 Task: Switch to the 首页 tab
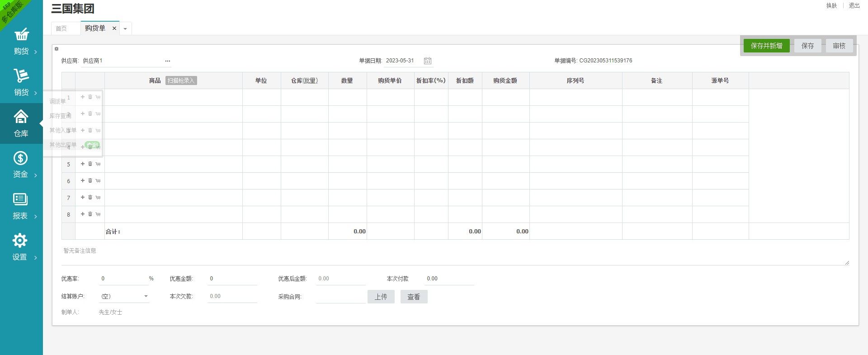pyautogui.click(x=61, y=28)
